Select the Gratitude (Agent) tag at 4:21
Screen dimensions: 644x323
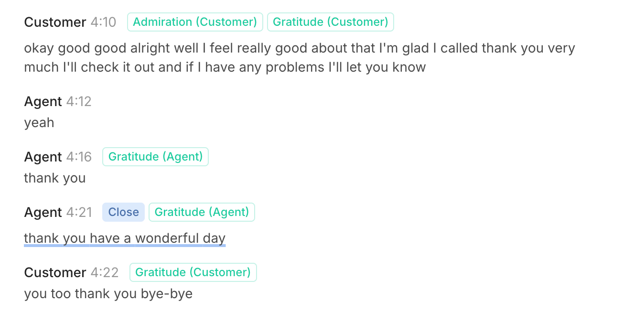coord(202,212)
